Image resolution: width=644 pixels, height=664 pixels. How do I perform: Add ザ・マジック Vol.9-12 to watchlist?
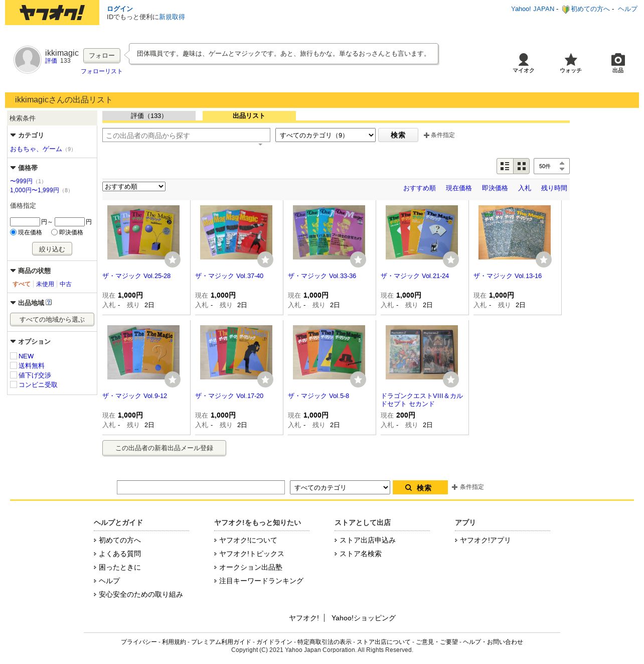click(173, 379)
